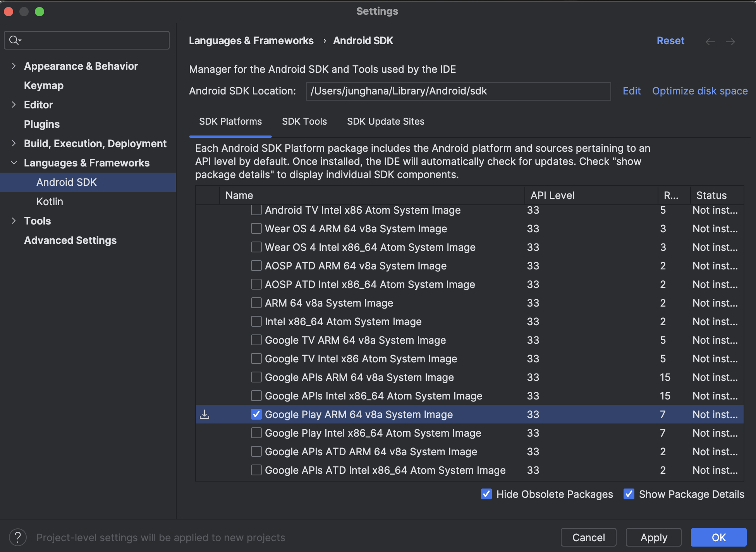This screenshot has height=552, width=756.
Task: Expand Build, Execution, Deployment section
Action: click(x=14, y=144)
